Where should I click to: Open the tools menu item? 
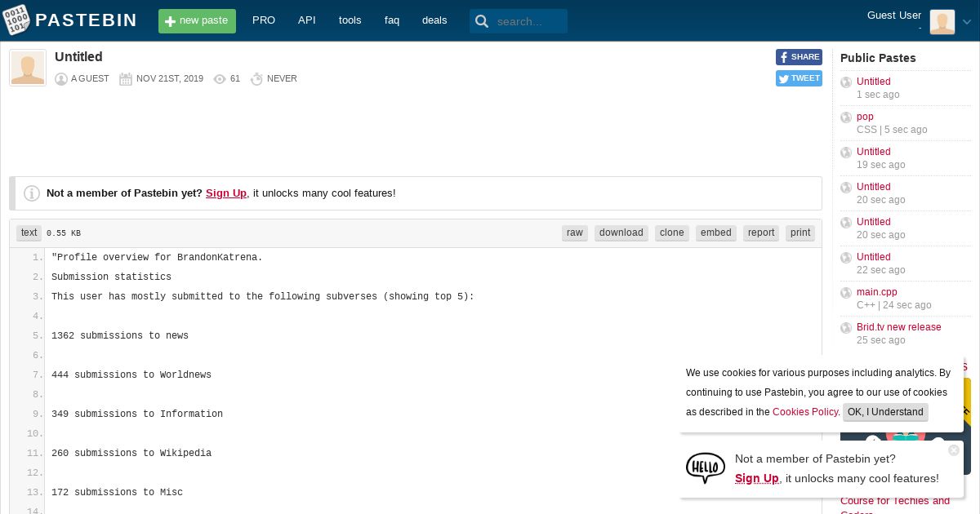(x=350, y=20)
